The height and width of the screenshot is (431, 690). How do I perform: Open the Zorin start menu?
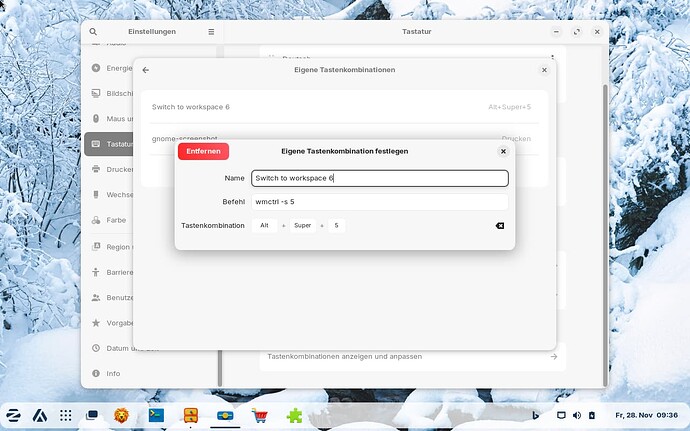click(15, 415)
